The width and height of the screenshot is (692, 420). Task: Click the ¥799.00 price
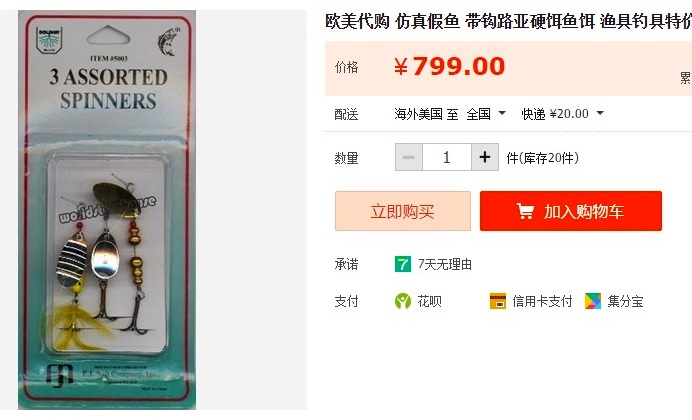[x=449, y=67]
